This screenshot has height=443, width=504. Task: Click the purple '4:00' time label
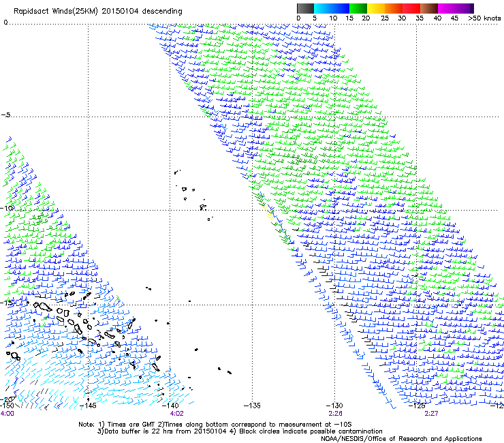[x=7, y=414]
